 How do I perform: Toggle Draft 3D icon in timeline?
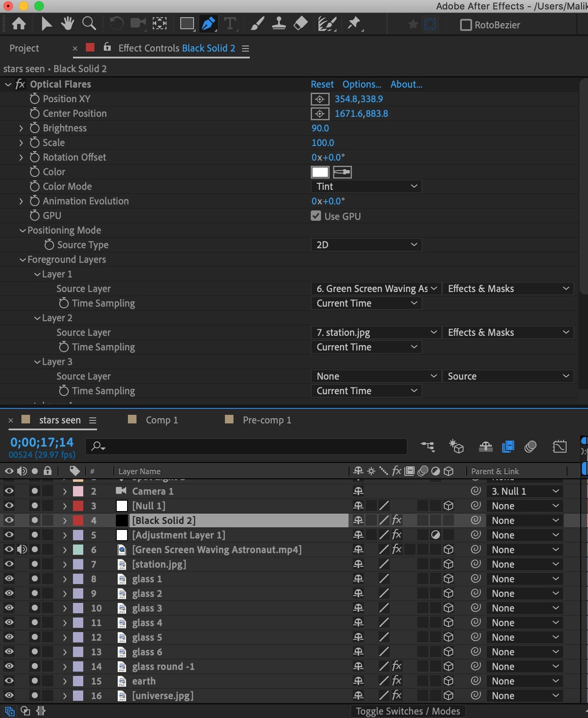coord(456,447)
